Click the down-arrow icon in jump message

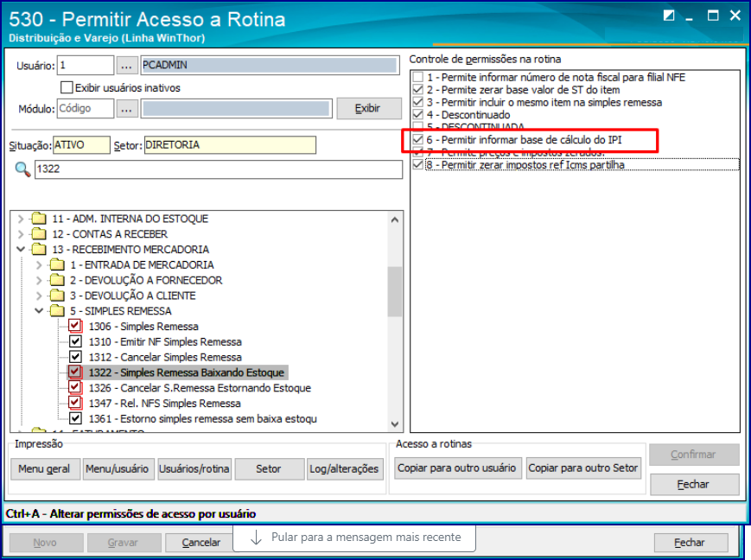257,538
